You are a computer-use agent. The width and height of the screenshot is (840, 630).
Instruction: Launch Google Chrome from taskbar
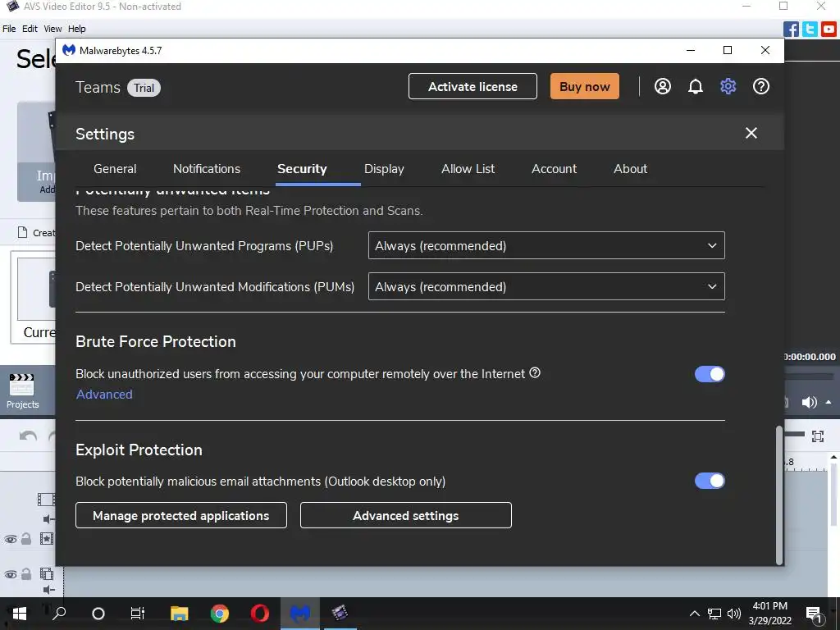219,614
